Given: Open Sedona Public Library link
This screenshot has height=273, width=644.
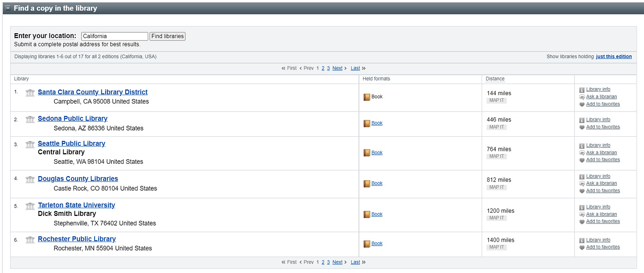Looking at the screenshot, I should tap(73, 119).
